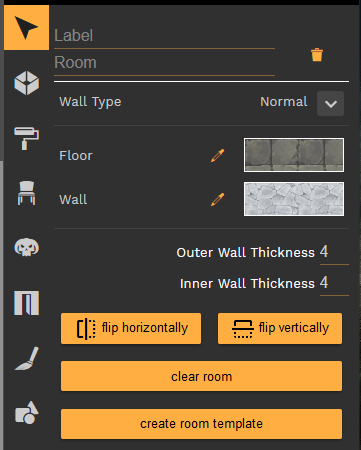
Task: Click the clear room button
Action: pos(201,376)
